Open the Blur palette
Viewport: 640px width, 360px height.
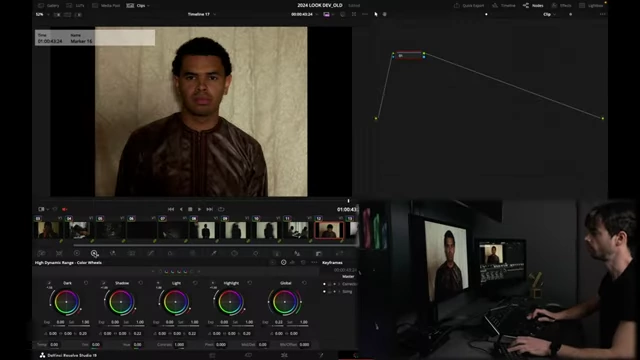point(297,253)
